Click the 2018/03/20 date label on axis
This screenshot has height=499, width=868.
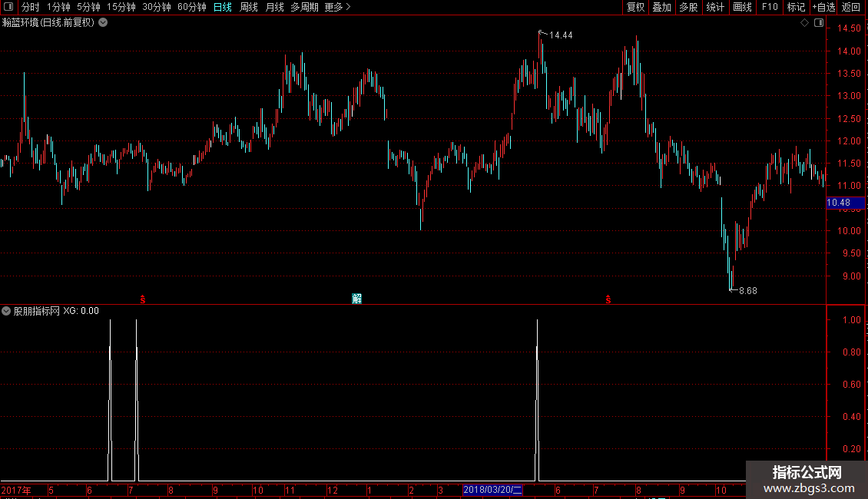(492, 490)
